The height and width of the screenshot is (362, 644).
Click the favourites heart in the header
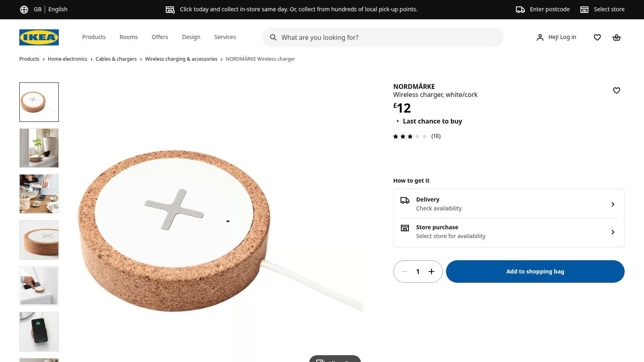597,37
